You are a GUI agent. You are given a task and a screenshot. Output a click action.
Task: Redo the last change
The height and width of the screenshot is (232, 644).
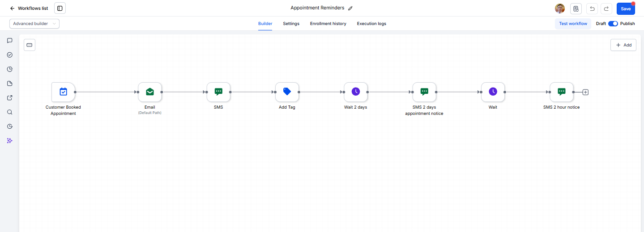point(606,8)
